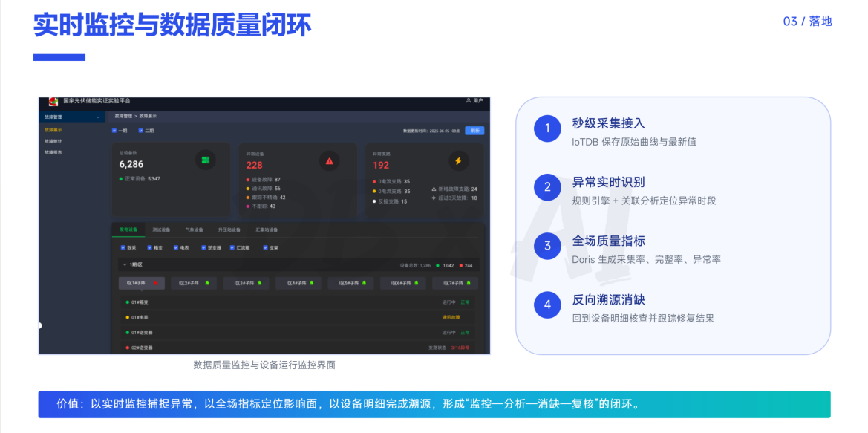
Task: Select the I区3#子阵 array button
Action: point(247,284)
